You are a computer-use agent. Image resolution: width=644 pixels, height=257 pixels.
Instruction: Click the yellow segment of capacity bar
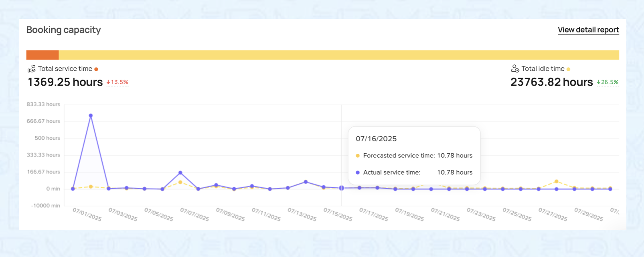coord(338,55)
